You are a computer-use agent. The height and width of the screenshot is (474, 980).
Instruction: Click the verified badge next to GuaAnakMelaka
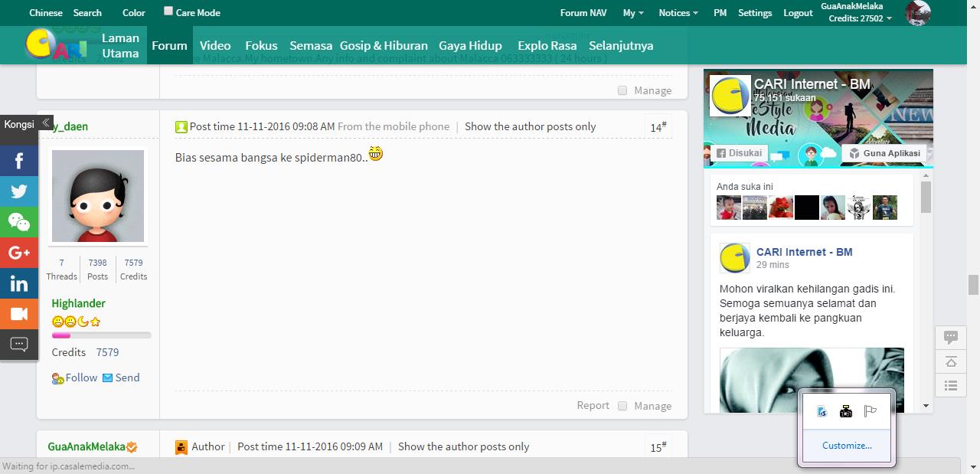pyautogui.click(x=132, y=446)
